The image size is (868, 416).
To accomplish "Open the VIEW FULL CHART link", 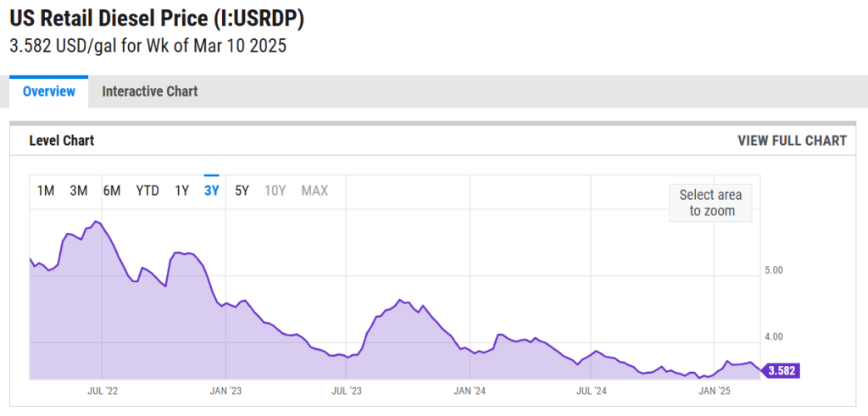I will click(x=792, y=141).
